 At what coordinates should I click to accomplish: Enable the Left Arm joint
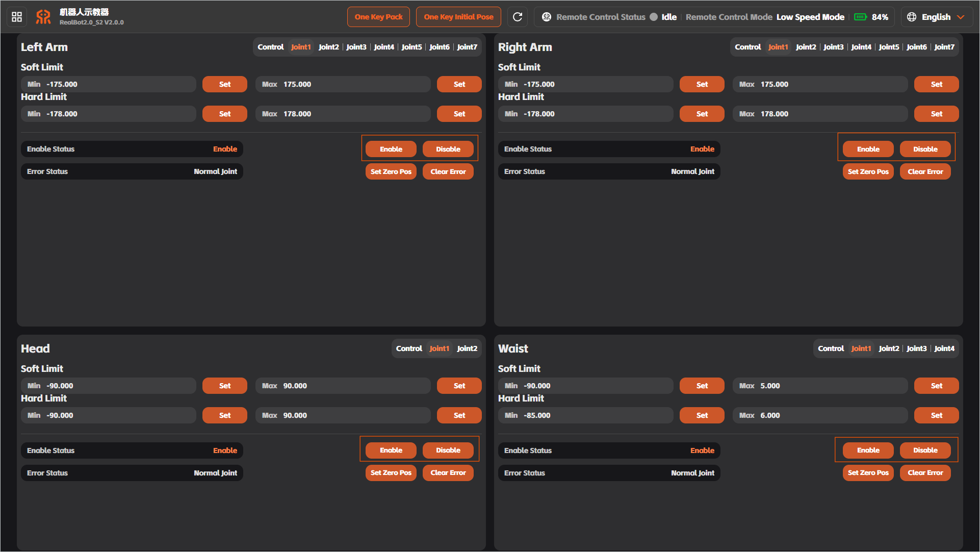[x=391, y=149]
